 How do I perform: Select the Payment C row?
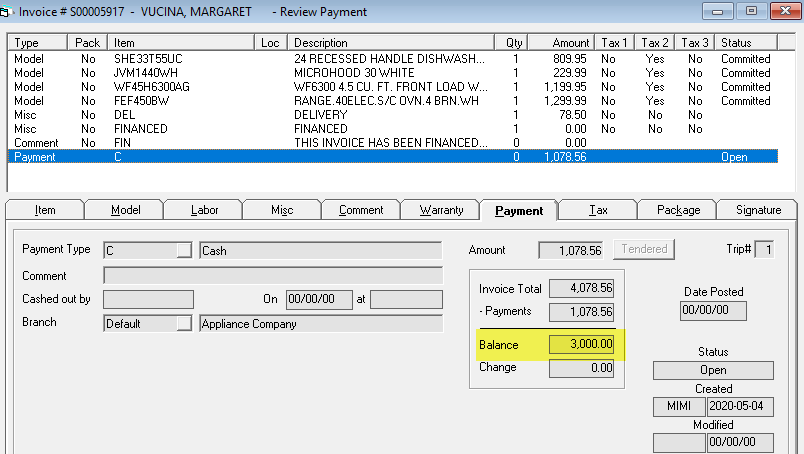(x=393, y=156)
